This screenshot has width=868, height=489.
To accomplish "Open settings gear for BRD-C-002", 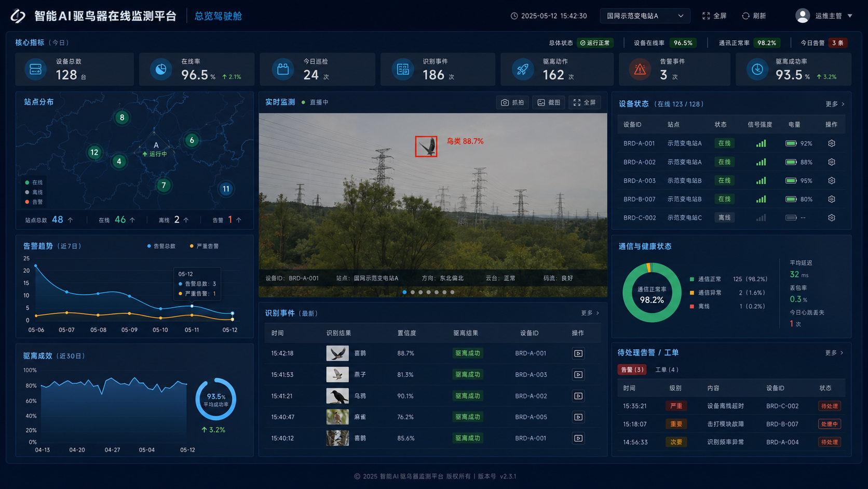I will point(832,218).
